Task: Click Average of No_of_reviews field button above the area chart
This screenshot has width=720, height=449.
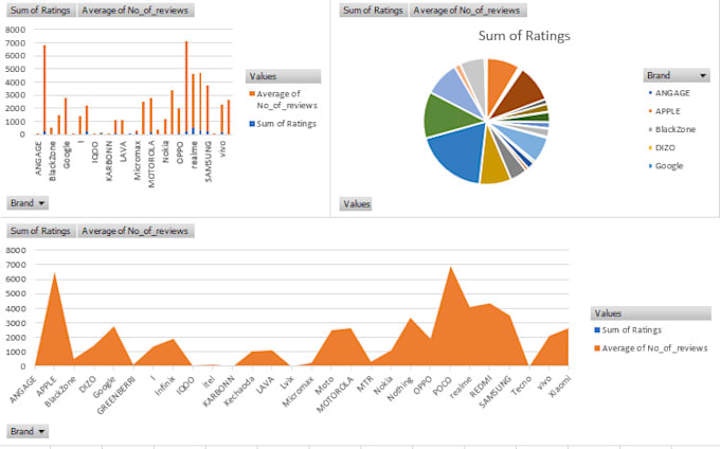Action: tap(135, 231)
